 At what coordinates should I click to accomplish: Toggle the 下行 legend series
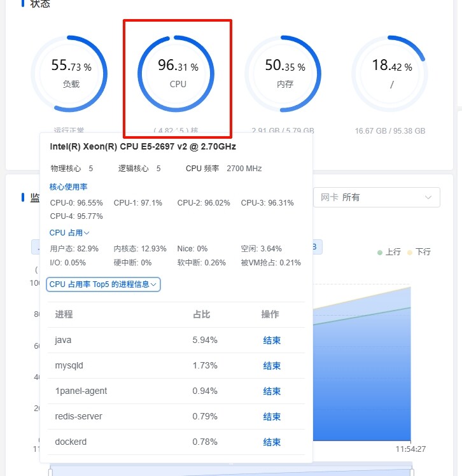(x=419, y=252)
